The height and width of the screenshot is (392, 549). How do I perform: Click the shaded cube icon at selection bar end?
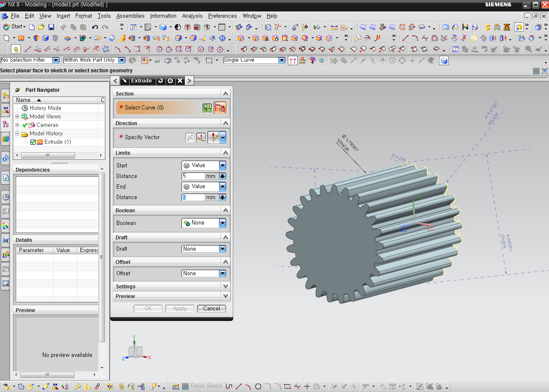(444, 60)
